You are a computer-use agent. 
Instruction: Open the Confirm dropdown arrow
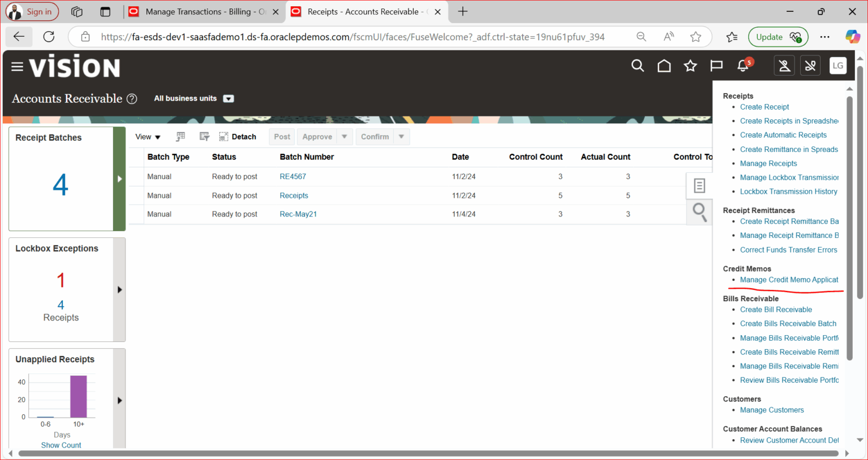pyautogui.click(x=401, y=136)
